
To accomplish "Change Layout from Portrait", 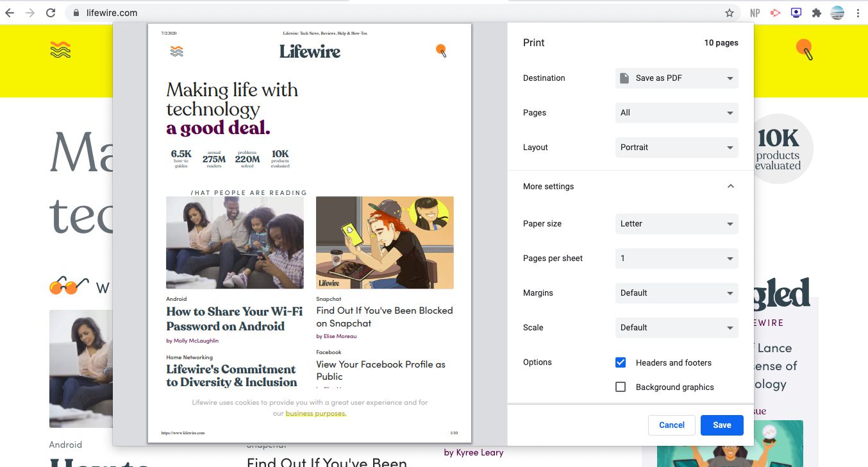I will pyautogui.click(x=676, y=148).
